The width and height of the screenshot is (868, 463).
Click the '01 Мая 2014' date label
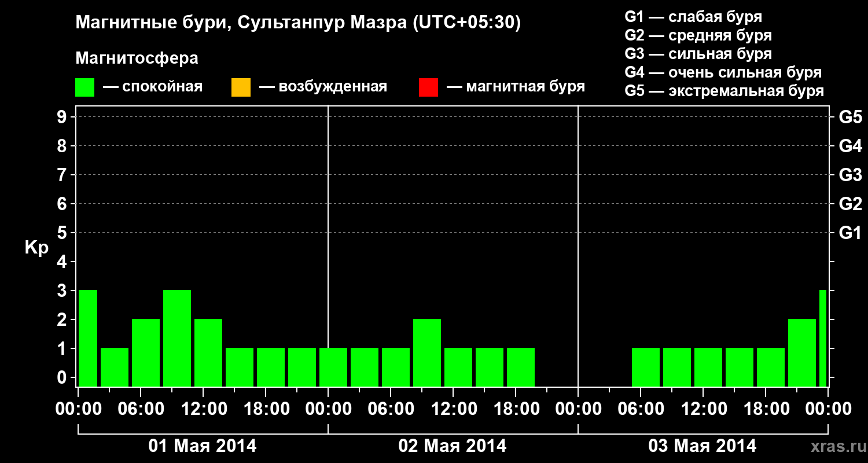(x=203, y=446)
